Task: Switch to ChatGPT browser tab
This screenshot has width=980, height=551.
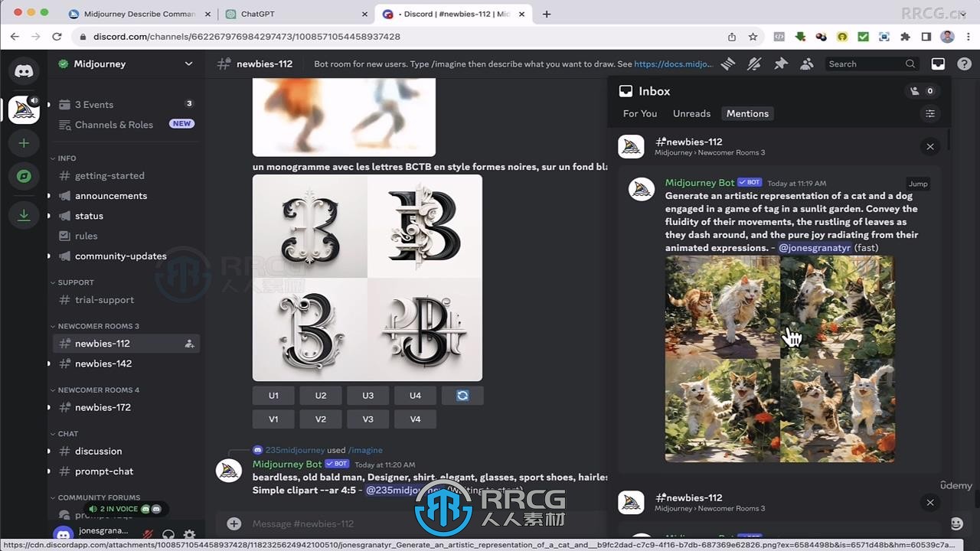Action: [296, 14]
